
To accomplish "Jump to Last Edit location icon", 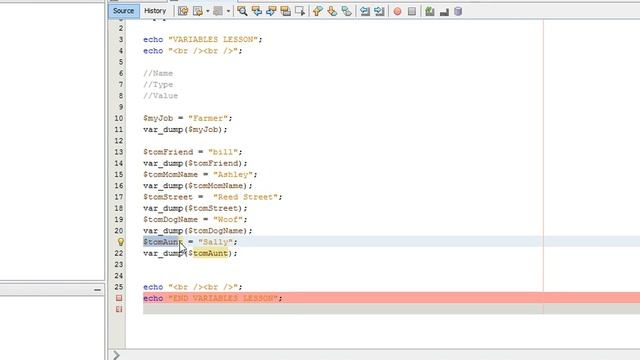I will pos(183,11).
